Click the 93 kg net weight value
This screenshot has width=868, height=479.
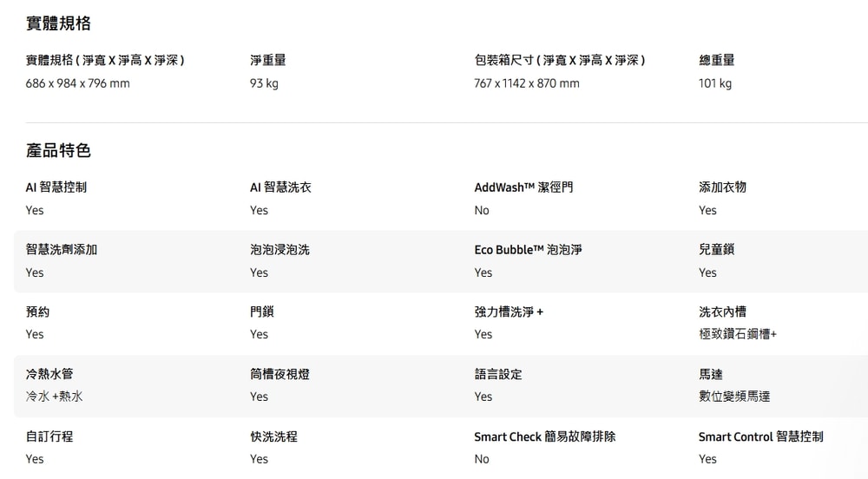(264, 84)
